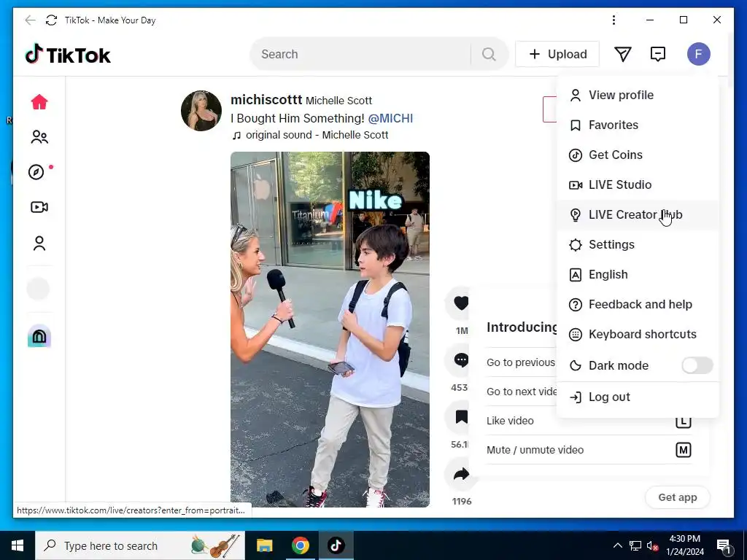Open Settings from the profile menu

pos(638,245)
